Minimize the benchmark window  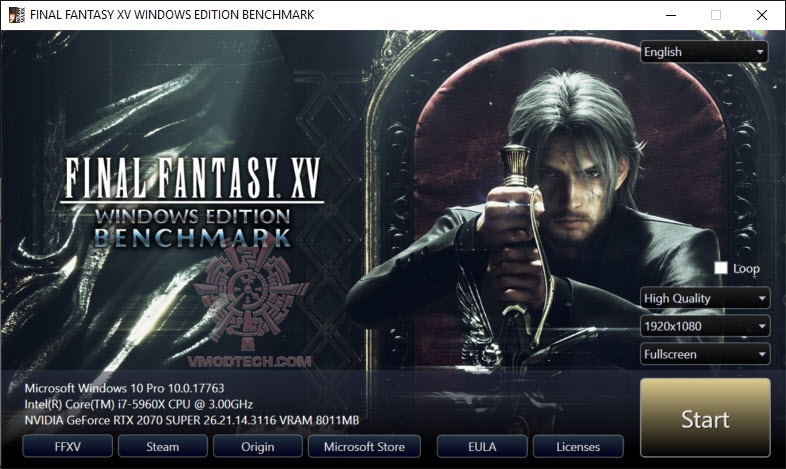tap(671, 15)
